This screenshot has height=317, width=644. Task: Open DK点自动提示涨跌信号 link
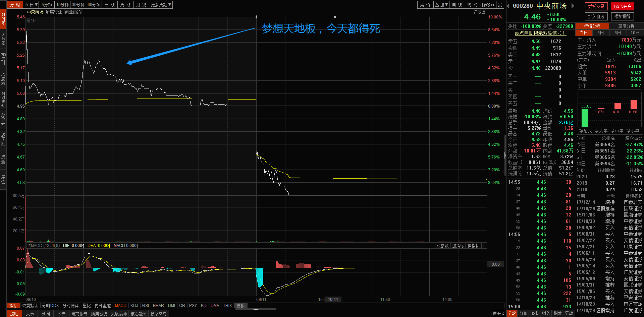pyautogui.click(x=540, y=33)
